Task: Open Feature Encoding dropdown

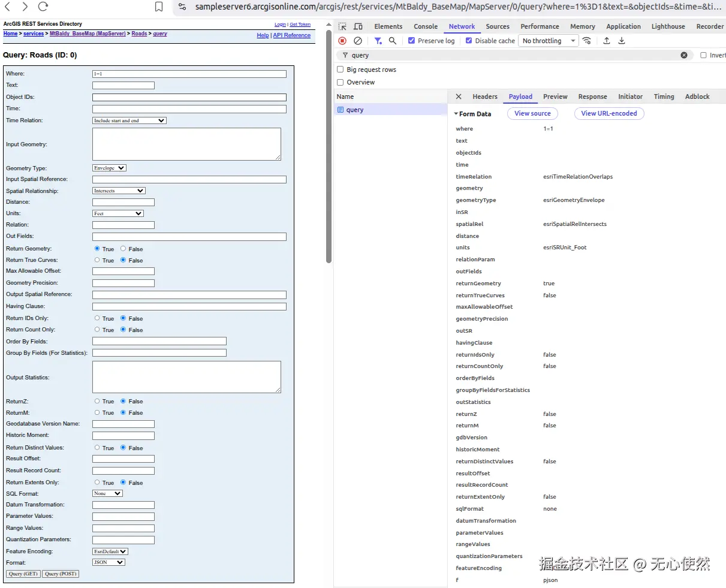Action: pos(110,551)
